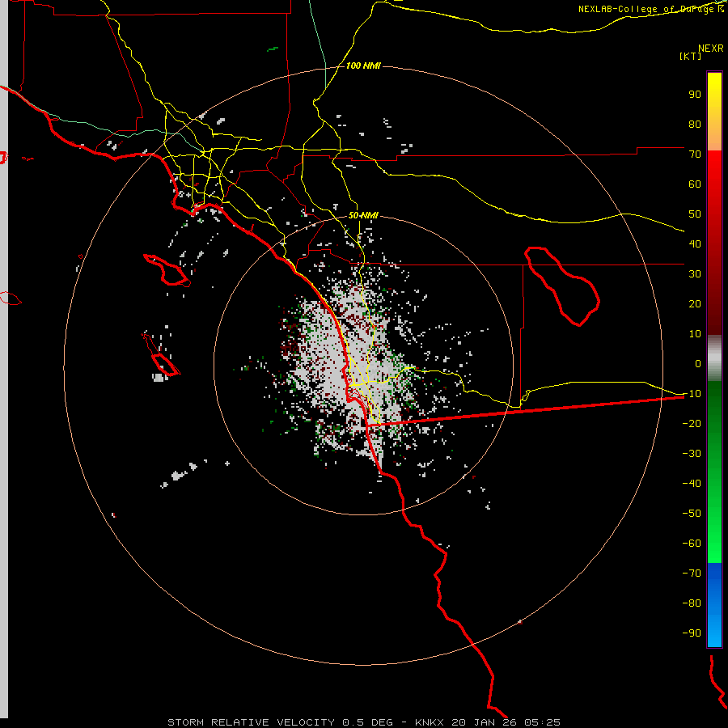Click the -90 value on velocity scale
This screenshot has height=728, width=728.
(692, 633)
